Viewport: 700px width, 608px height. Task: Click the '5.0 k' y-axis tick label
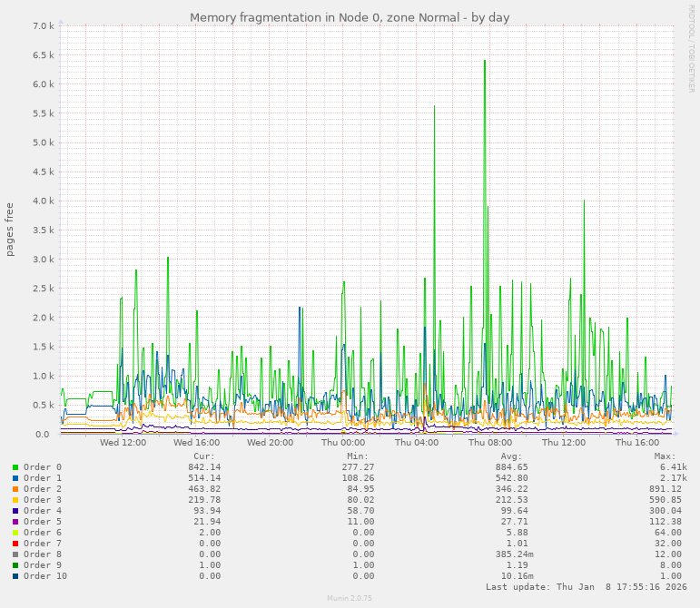44,142
